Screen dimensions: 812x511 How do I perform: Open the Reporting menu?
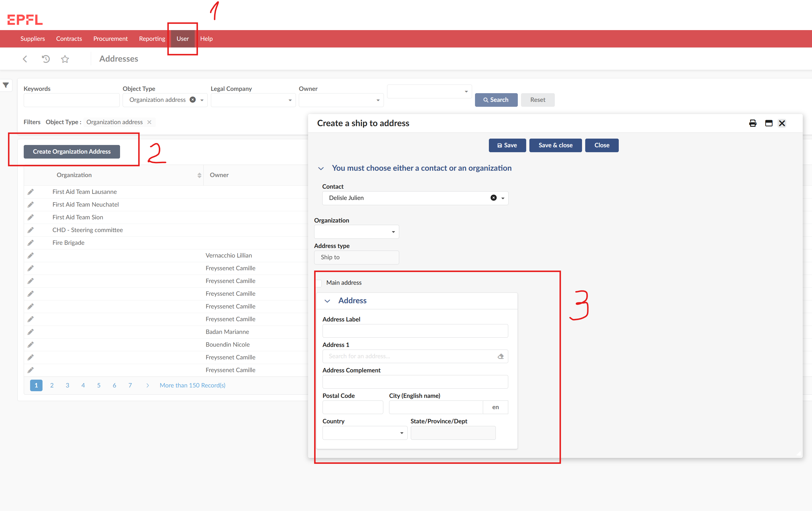coord(152,39)
